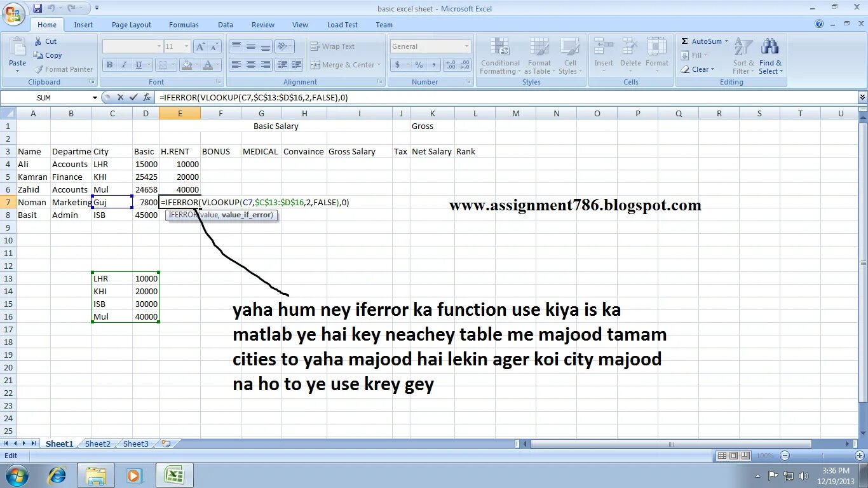
Task: Open the Borders button
Action: [x=162, y=65]
